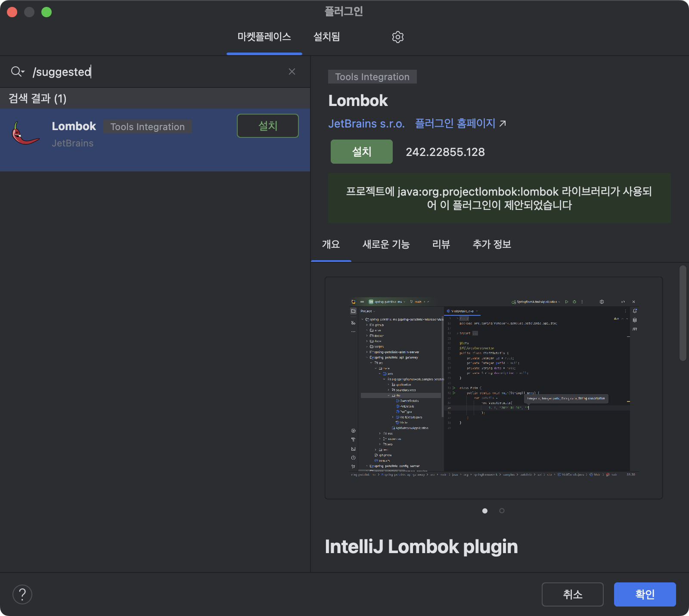Click the green 설치 button in details
The width and height of the screenshot is (689, 616).
coord(362,152)
